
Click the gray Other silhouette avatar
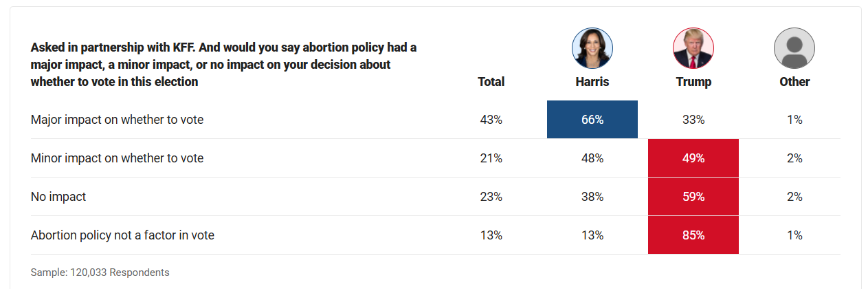[794, 48]
